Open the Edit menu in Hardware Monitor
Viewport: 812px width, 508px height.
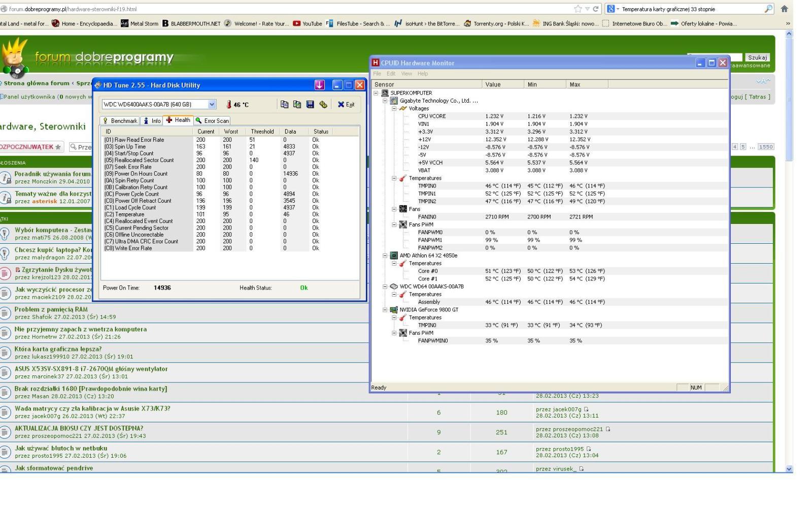click(391, 74)
